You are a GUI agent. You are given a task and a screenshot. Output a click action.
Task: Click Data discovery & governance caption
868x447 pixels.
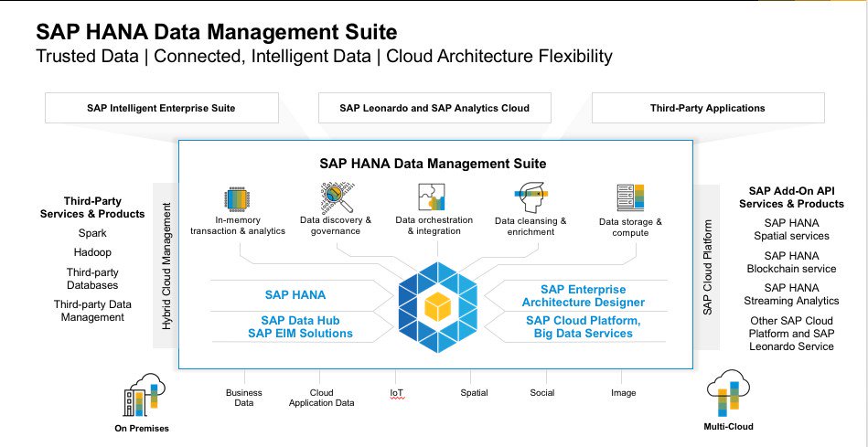pos(336,226)
